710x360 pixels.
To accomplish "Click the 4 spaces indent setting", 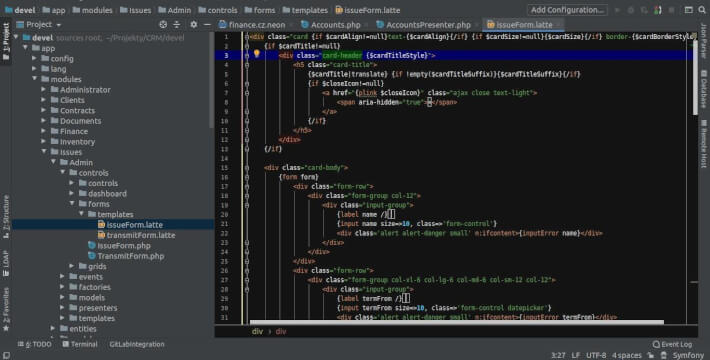I will 627,355.
